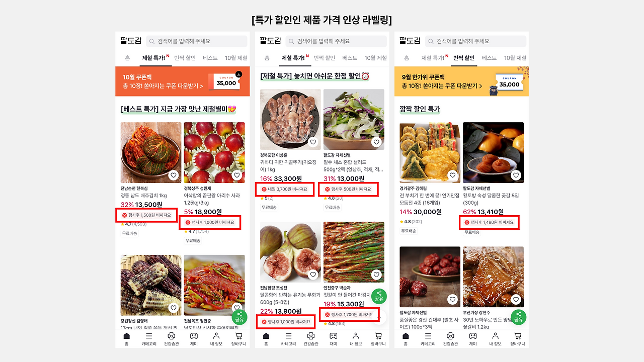Screen dimensions: 644x362
Task: Tap green 공유 share button in right screen
Action: pyautogui.click(x=519, y=317)
